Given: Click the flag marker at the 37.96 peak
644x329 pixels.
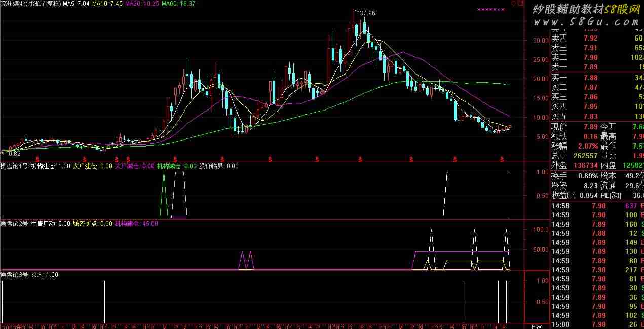Looking at the screenshot, I should click(356, 11).
